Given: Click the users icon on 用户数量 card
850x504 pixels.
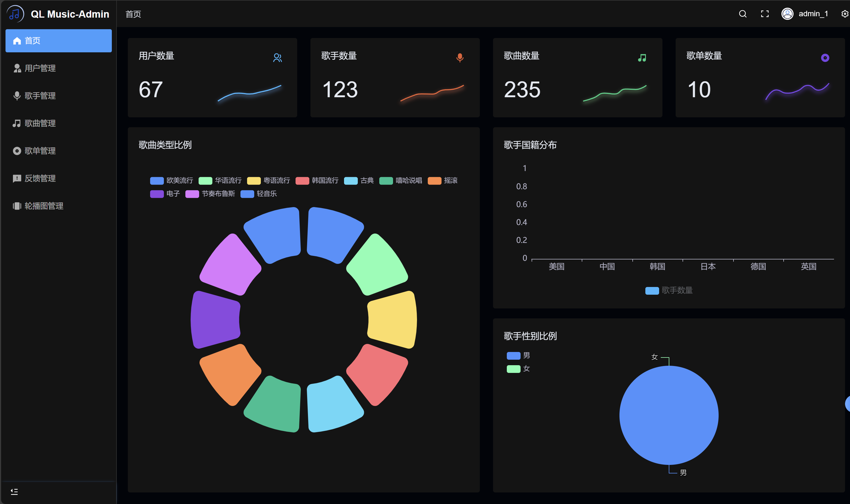Looking at the screenshot, I should [277, 58].
